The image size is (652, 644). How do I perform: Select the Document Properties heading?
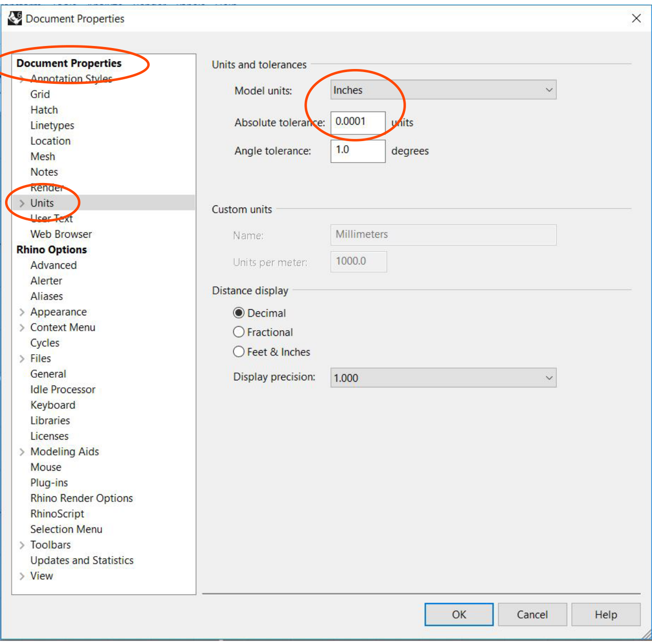pos(69,63)
